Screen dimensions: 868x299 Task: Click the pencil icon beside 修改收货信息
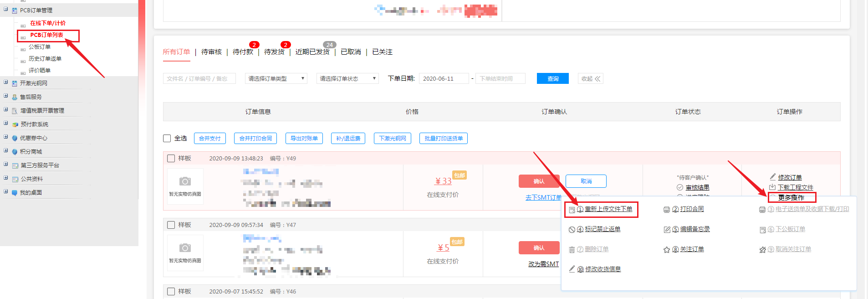[x=572, y=269]
